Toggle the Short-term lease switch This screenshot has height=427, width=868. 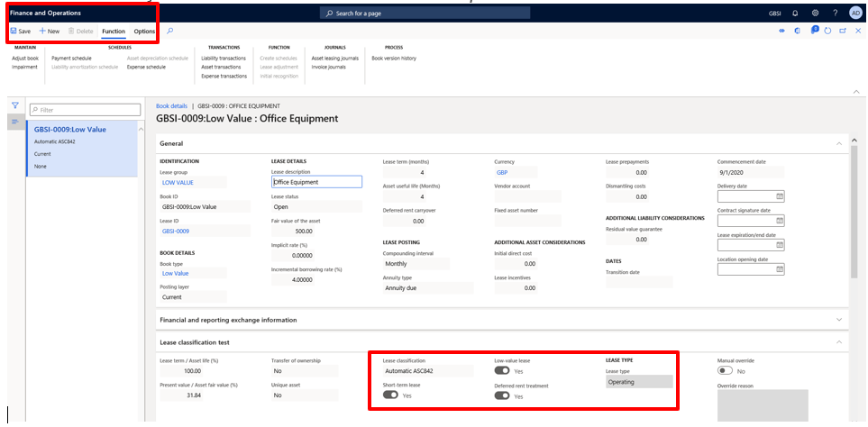coord(390,395)
